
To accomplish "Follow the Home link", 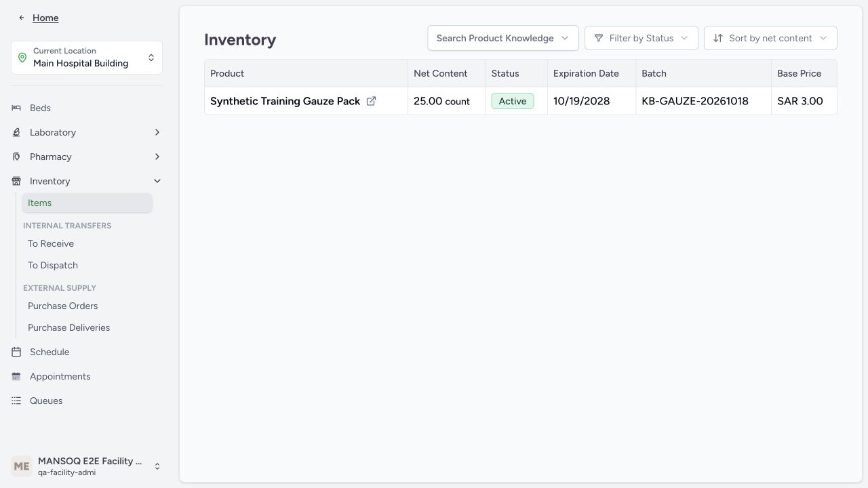I will pyautogui.click(x=45, y=18).
